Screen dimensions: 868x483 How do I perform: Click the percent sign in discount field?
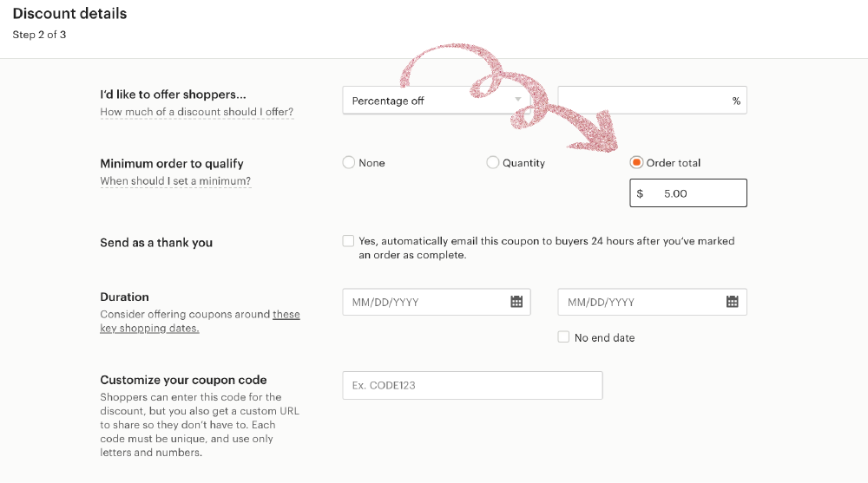click(x=736, y=101)
